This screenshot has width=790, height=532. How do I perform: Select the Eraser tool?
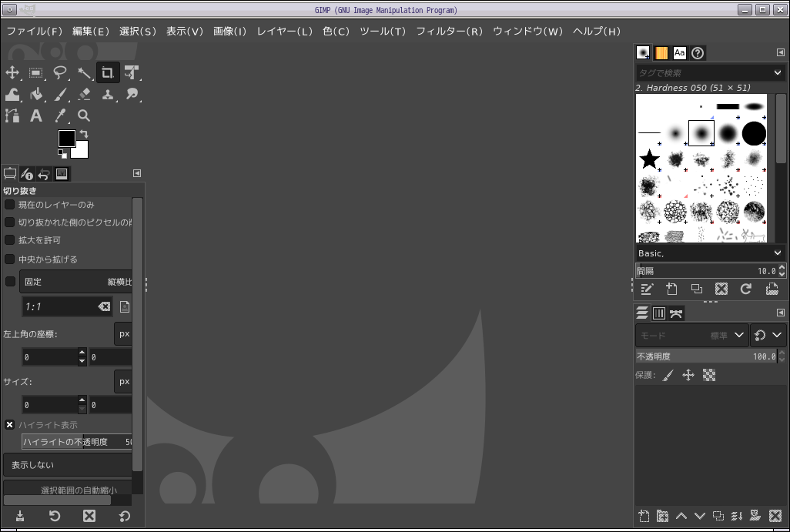tap(84, 94)
